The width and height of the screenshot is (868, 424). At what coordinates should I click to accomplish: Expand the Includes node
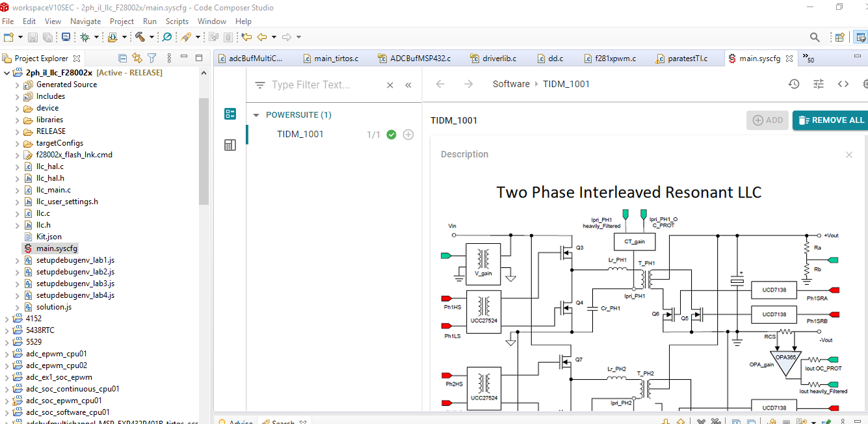pos(18,96)
